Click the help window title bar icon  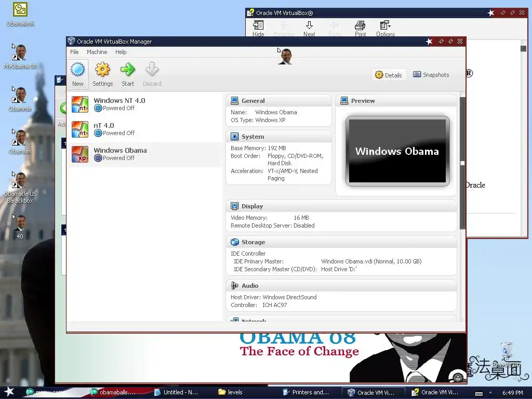click(250, 13)
